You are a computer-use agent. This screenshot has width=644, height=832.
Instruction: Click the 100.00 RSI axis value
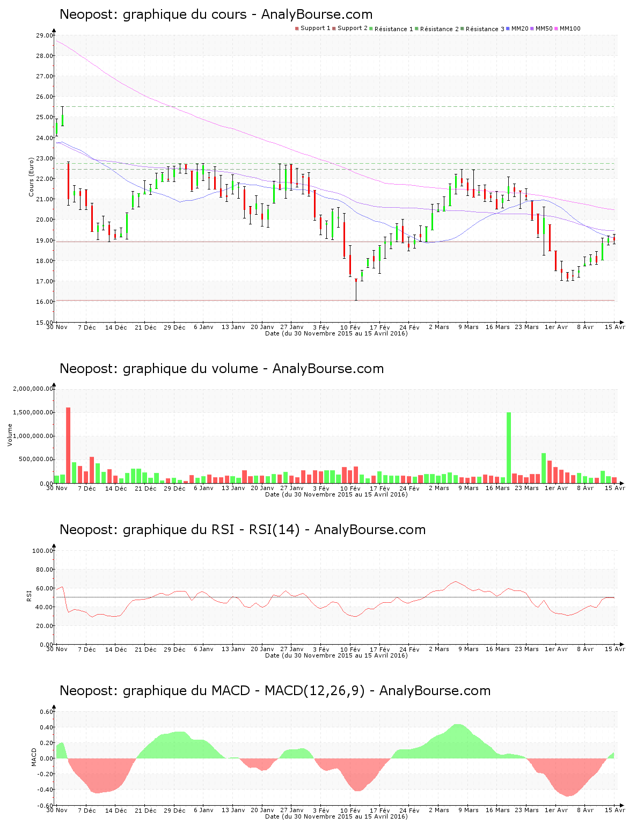[x=42, y=551]
